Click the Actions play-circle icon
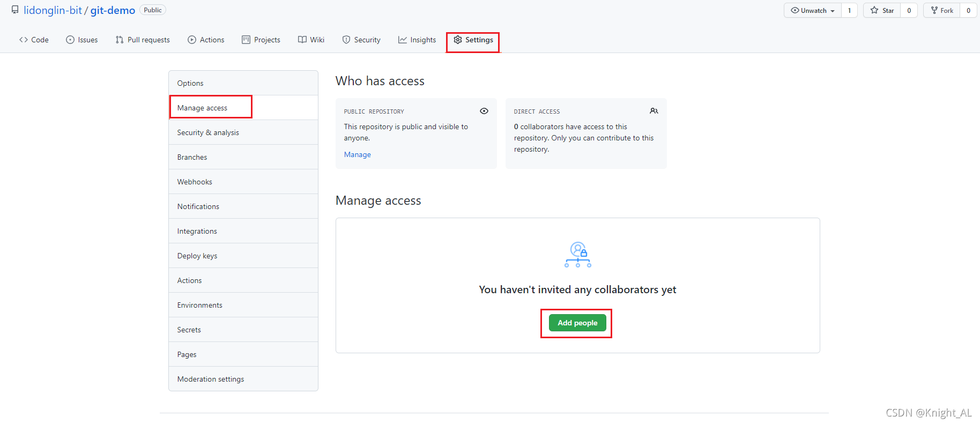 pyautogui.click(x=192, y=40)
